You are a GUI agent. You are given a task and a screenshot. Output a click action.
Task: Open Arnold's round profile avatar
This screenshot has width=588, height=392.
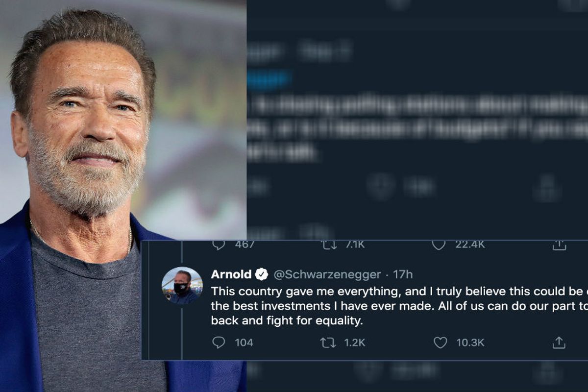pyautogui.click(x=182, y=286)
